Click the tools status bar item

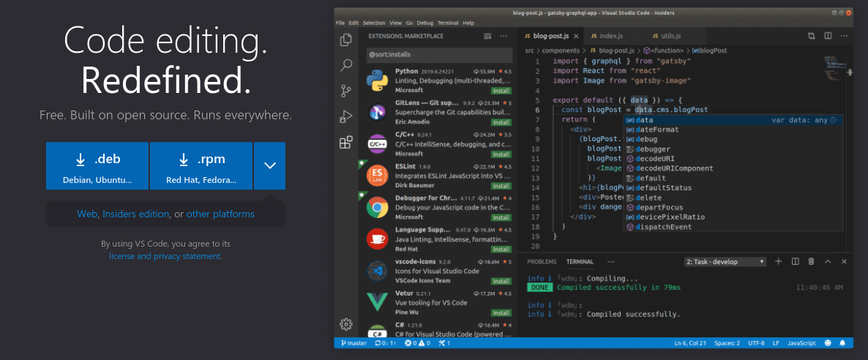(x=444, y=343)
